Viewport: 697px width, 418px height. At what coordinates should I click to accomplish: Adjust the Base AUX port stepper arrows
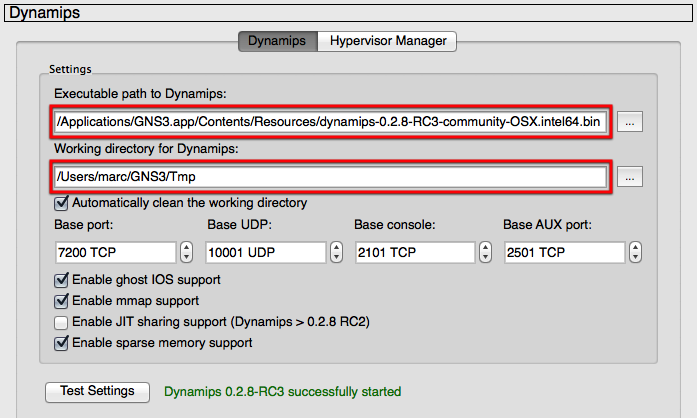[x=635, y=252]
